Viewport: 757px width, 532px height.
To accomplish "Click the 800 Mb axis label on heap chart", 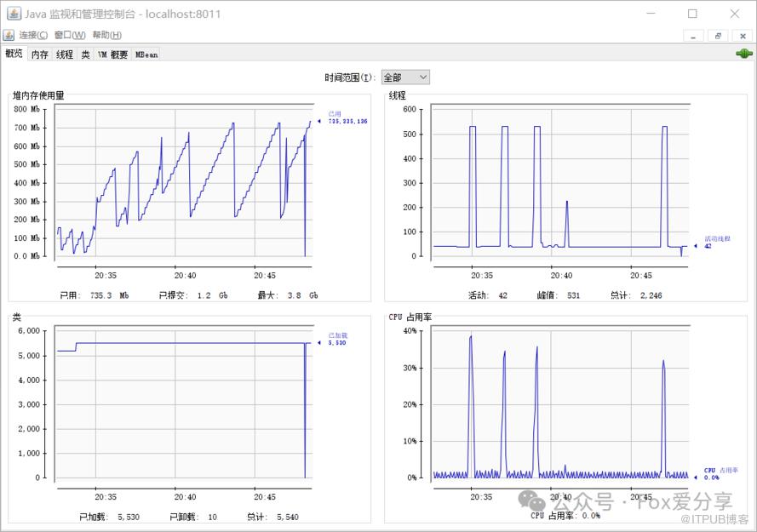I will click(27, 109).
